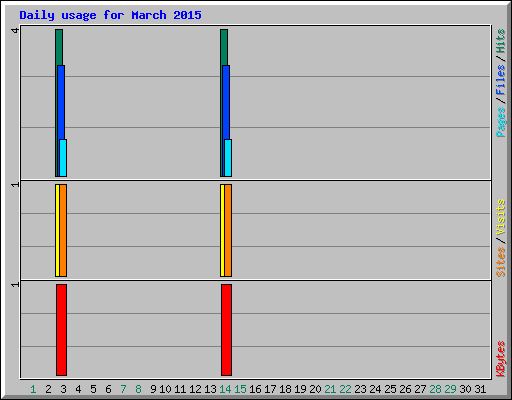This screenshot has width=512, height=400.
Task: Click day 24 on the date axis
Action: click(375, 389)
